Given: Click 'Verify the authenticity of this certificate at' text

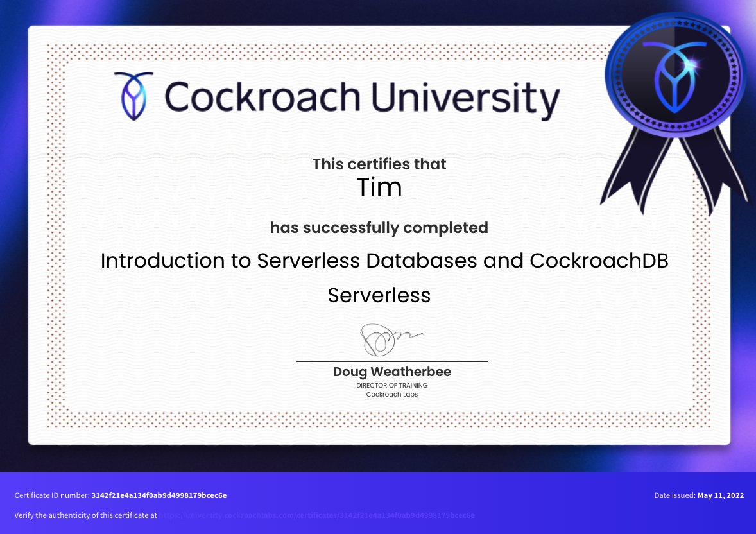Looking at the screenshot, I should click(86, 515).
